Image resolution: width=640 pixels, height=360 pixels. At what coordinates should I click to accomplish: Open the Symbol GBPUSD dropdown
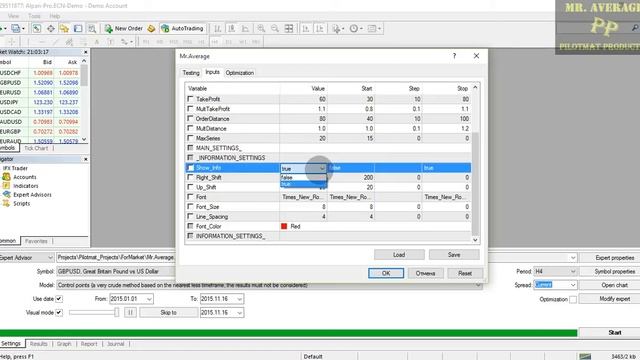116,271
